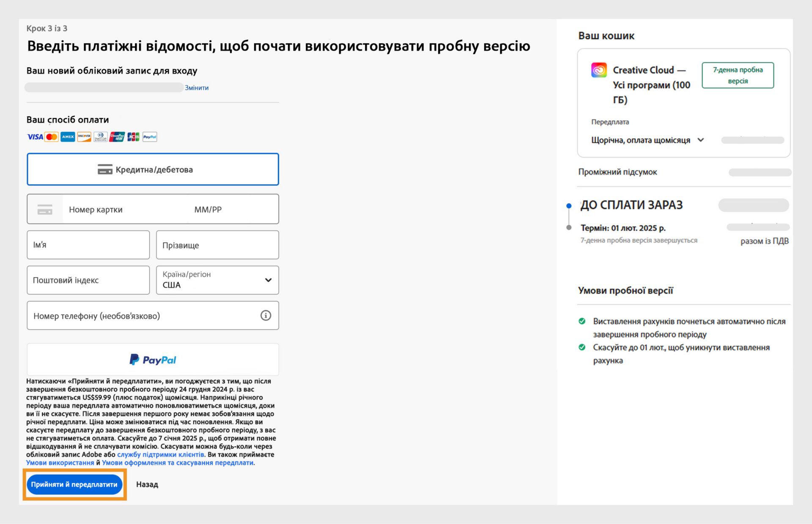Click the AMEX card logo
812x524 pixels.
click(x=68, y=137)
